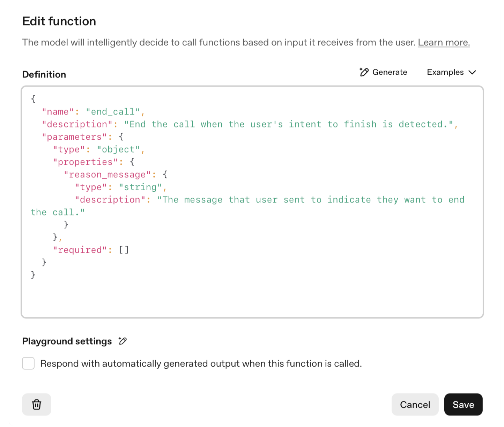Cancel editing the function
Viewport: 504px width, 427px height.
coord(415,405)
